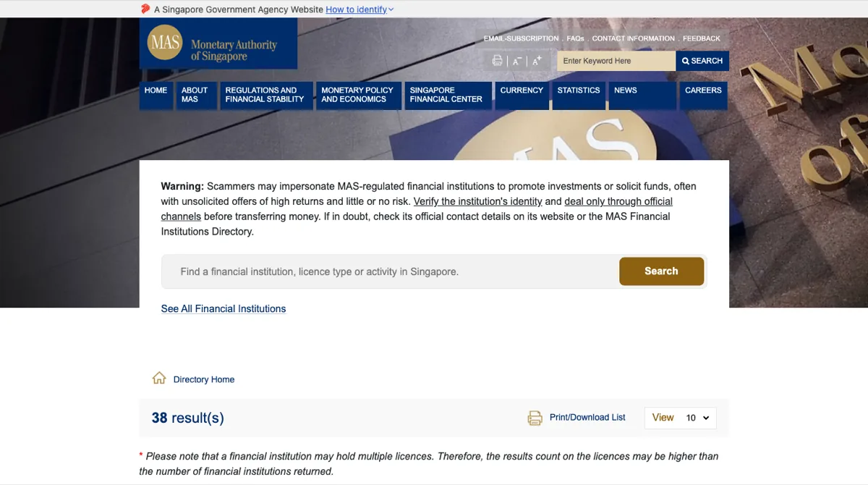868x485 pixels.
Task: Decrease font size with the A- icon
Action: (517, 62)
